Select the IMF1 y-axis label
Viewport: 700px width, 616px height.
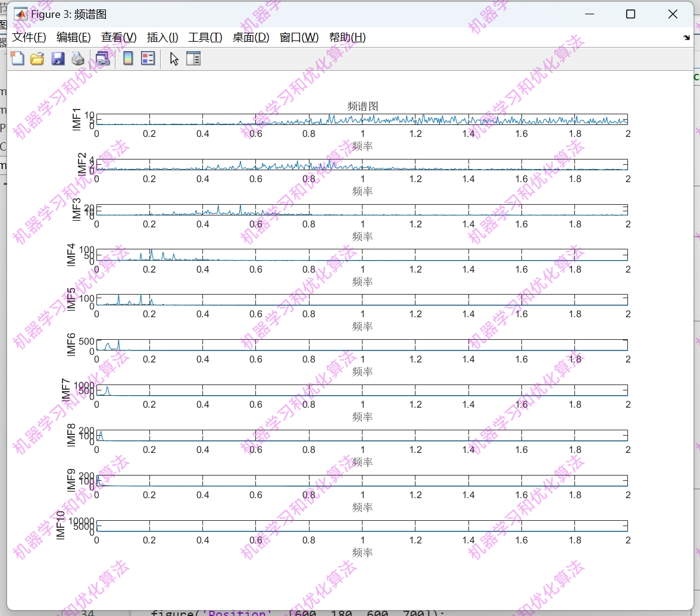point(77,119)
